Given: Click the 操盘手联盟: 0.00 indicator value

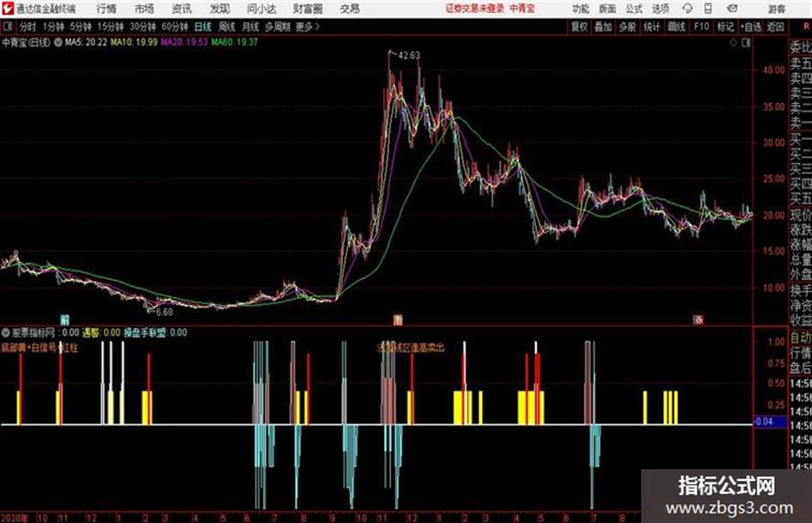Looking at the screenshot, I should [156, 332].
